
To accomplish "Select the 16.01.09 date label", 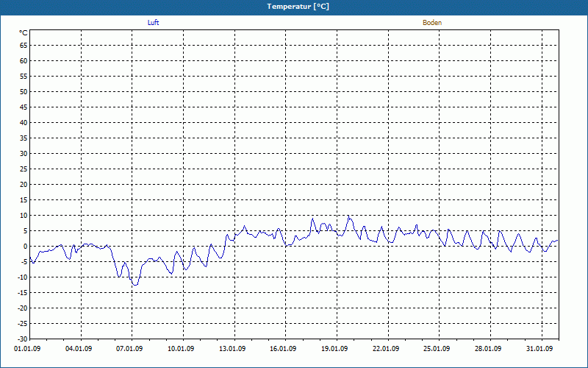I will click(283, 348).
